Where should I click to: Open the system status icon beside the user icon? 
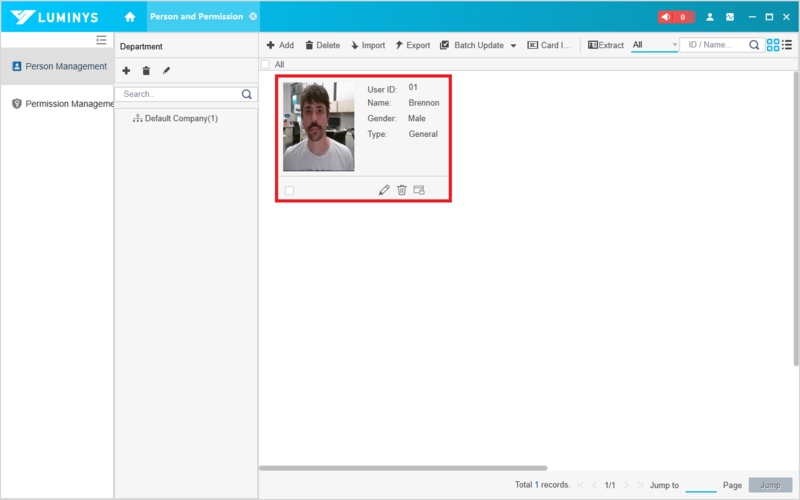[x=730, y=17]
